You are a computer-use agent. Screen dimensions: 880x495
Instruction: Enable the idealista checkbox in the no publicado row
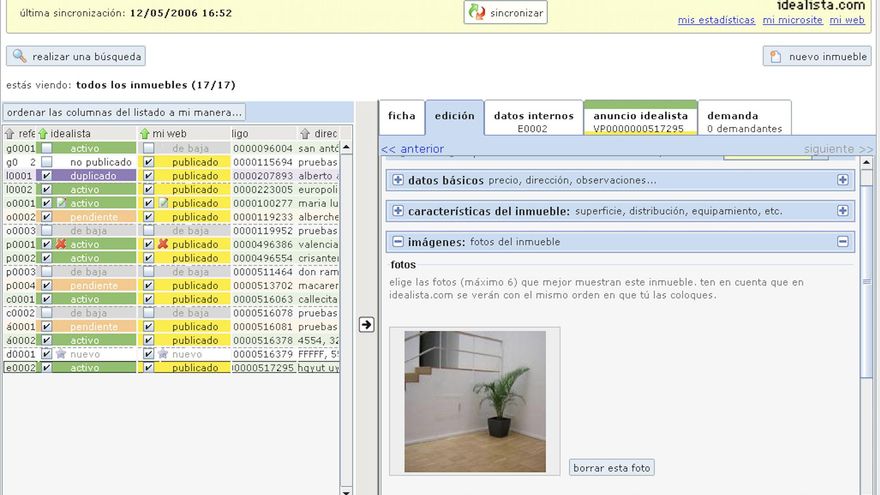[46, 162]
